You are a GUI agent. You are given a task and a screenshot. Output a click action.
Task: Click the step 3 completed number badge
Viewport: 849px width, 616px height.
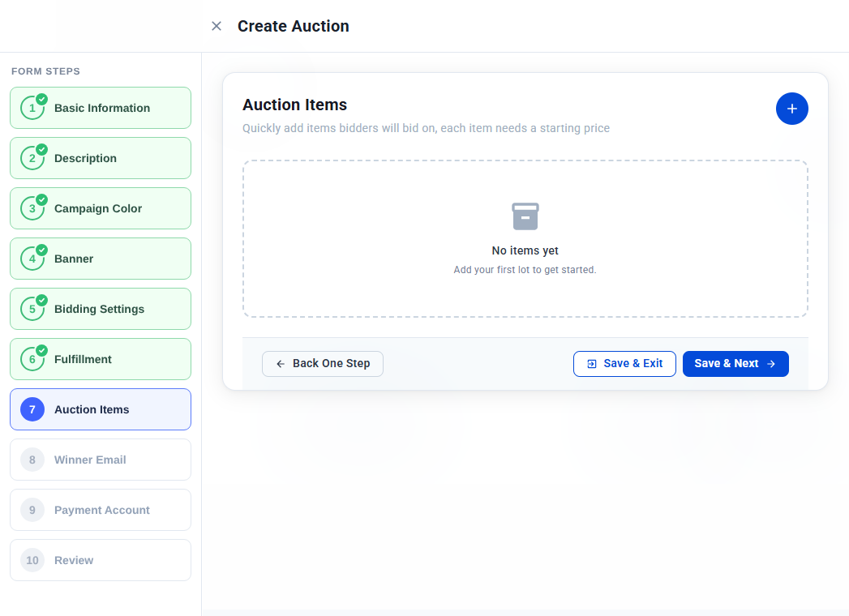(32, 208)
